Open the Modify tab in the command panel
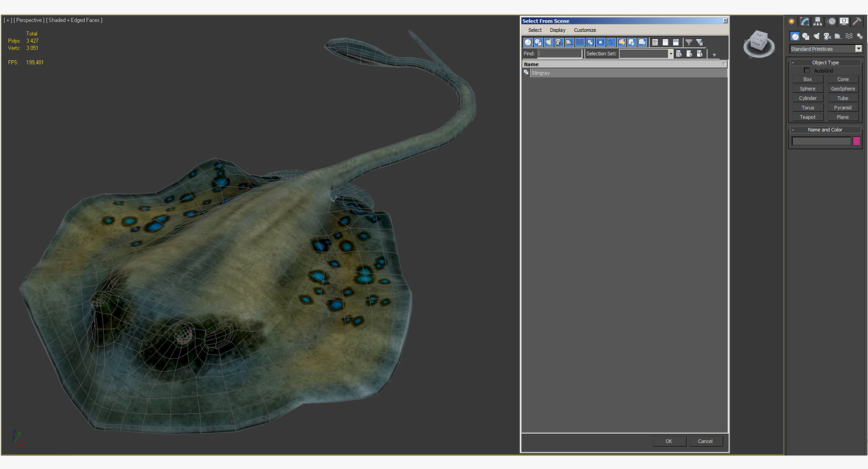This screenshot has width=868, height=469. (x=805, y=21)
